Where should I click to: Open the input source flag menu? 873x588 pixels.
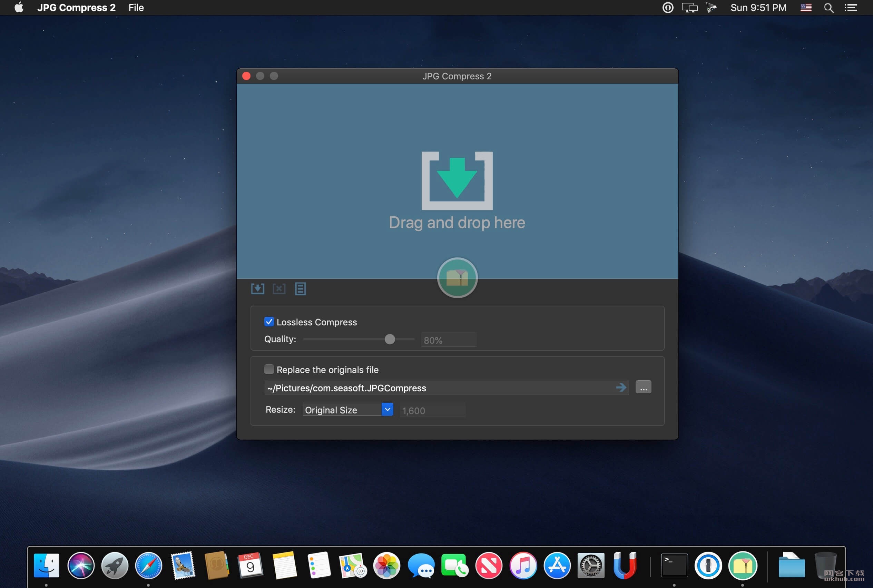tap(806, 8)
